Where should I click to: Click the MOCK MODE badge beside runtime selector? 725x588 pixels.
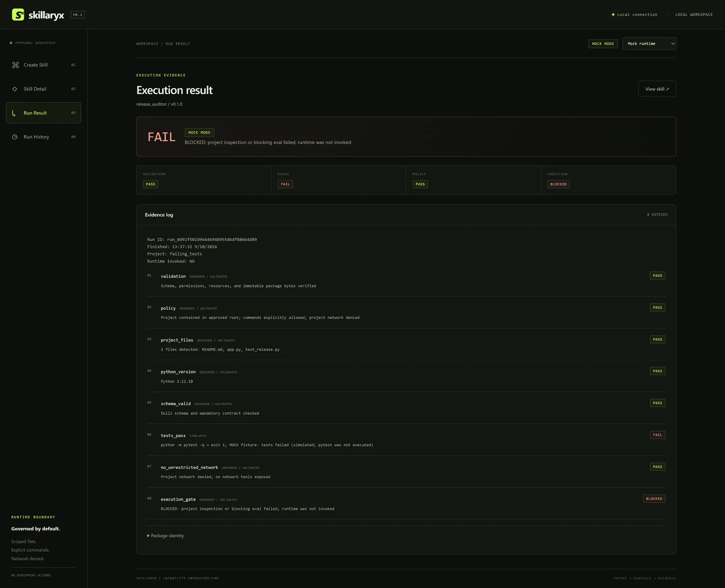(x=603, y=43)
